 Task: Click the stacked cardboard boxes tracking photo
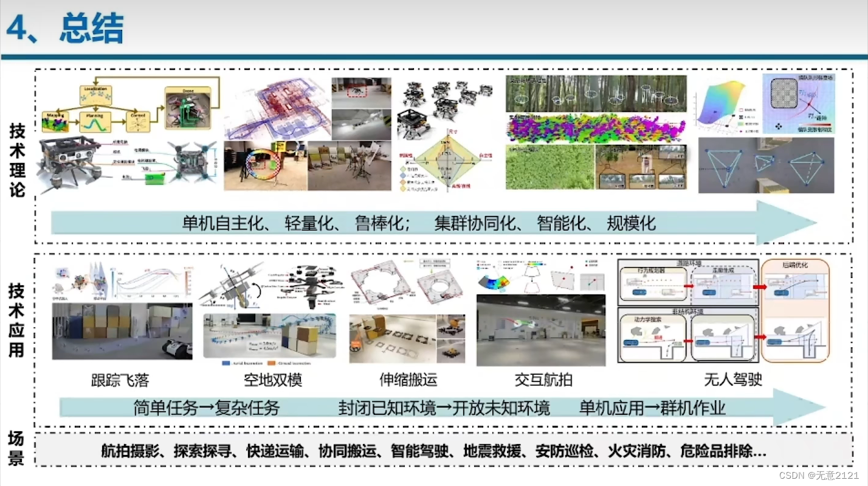[x=122, y=332]
